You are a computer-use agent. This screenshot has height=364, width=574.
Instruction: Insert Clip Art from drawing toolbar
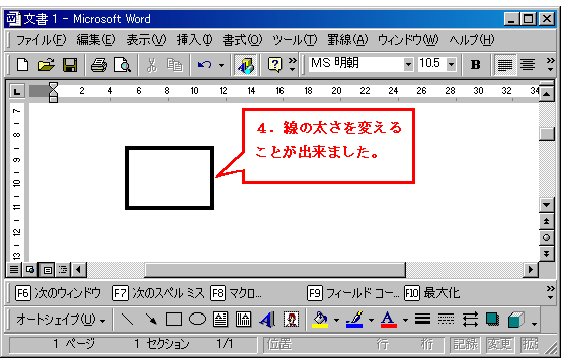pyautogui.click(x=291, y=319)
